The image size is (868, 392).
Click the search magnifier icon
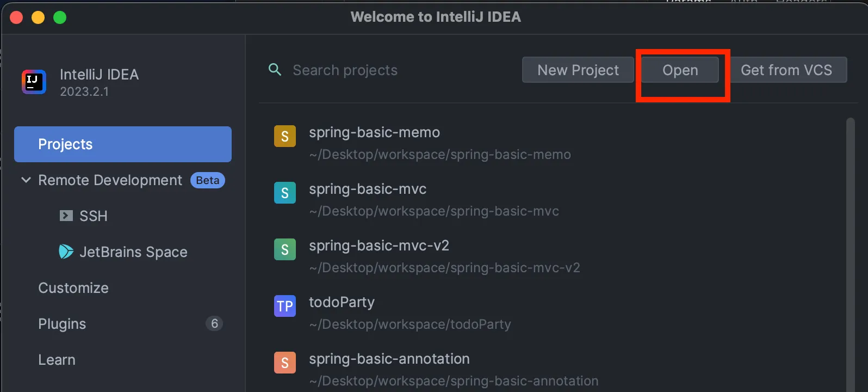coord(275,70)
